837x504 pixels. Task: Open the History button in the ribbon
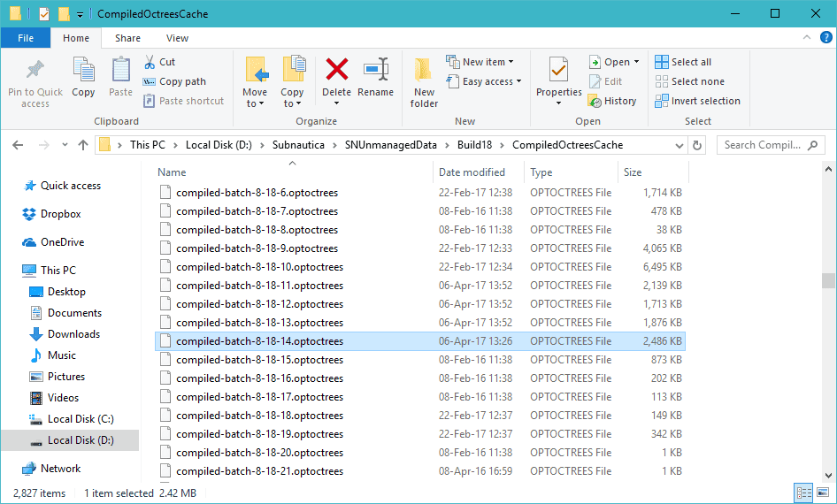tap(612, 101)
